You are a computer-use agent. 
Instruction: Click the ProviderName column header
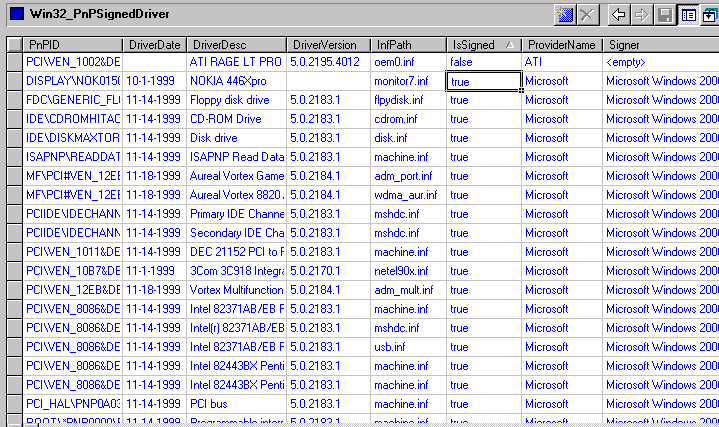coord(561,45)
